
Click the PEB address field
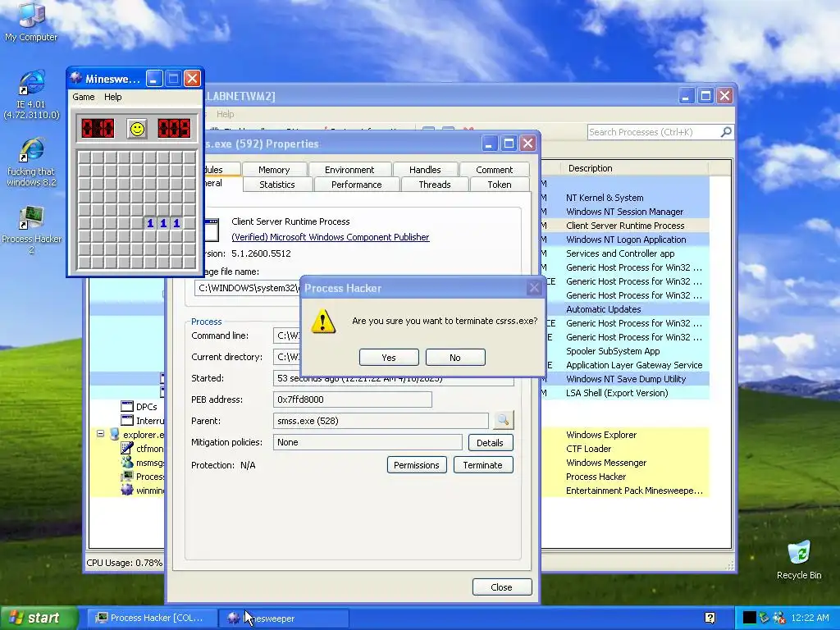[352, 399]
